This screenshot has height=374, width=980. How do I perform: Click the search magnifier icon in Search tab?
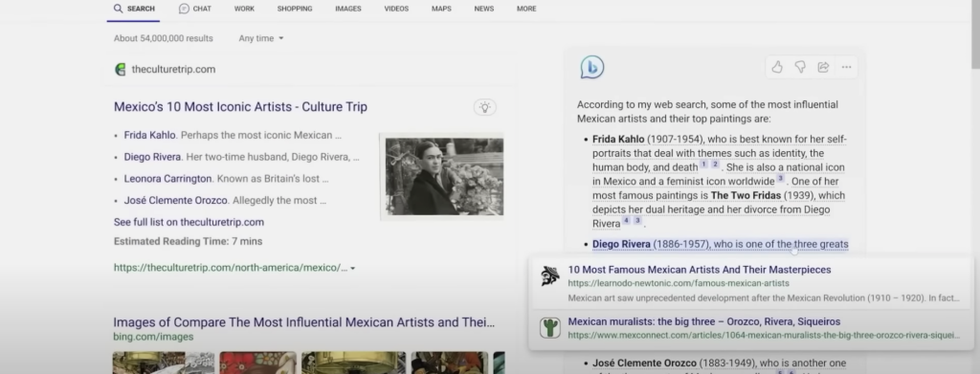pos(118,9)
